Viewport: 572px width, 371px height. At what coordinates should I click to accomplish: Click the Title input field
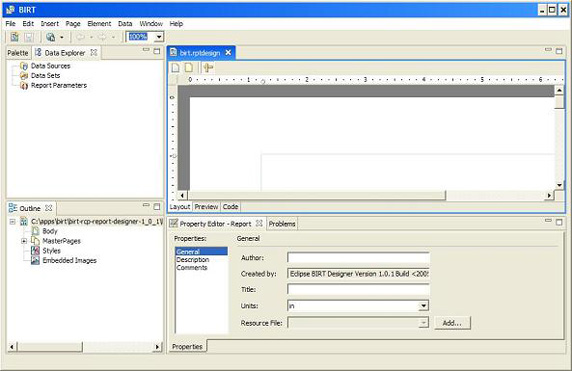(x=358, y=290)
